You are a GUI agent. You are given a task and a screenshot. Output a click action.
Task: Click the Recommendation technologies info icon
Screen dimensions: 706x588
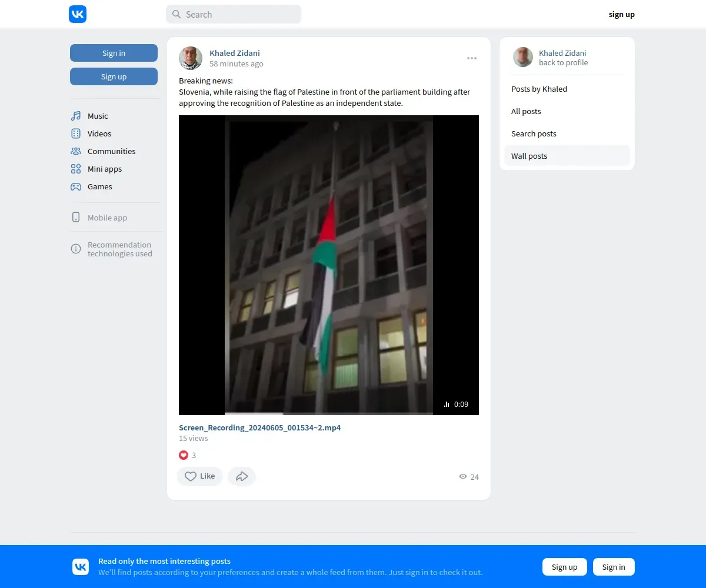click(76, 249)
